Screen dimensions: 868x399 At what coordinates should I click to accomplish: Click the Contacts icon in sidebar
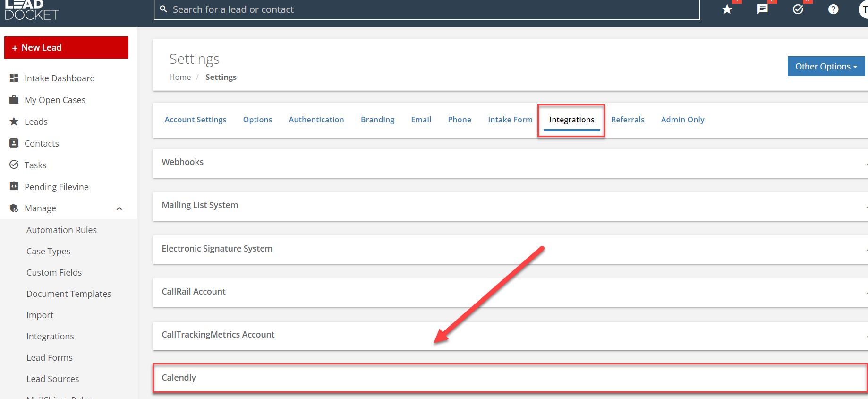[14, 143]
